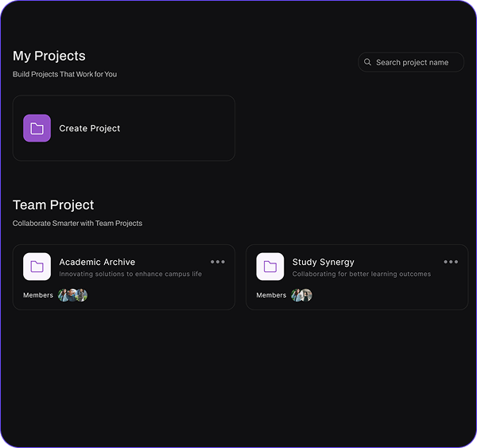Click the magnifier icon in the search bar
477x448 pixels.
click(x=367, y=62)
